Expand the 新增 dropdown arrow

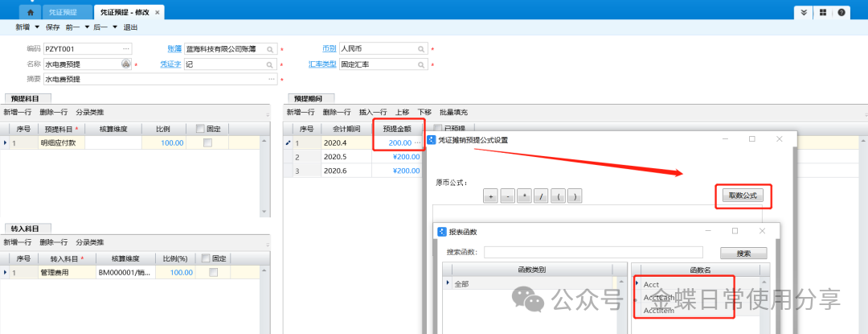tap(36, 27)
